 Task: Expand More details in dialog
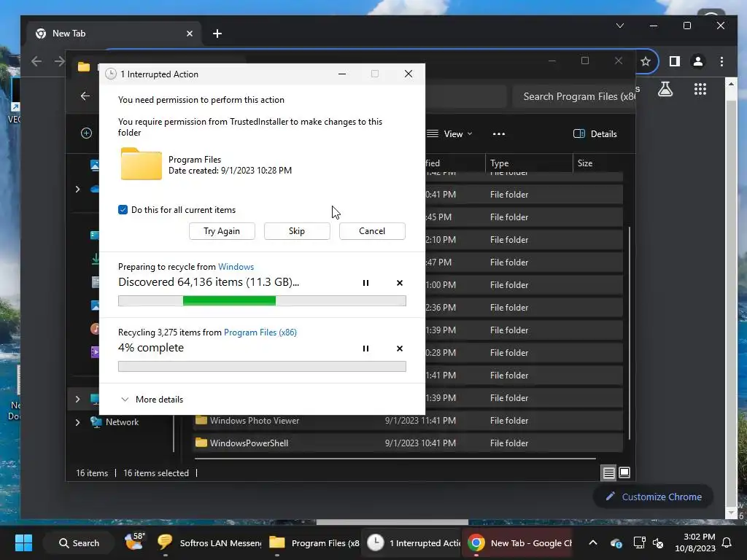pos(152,400)
